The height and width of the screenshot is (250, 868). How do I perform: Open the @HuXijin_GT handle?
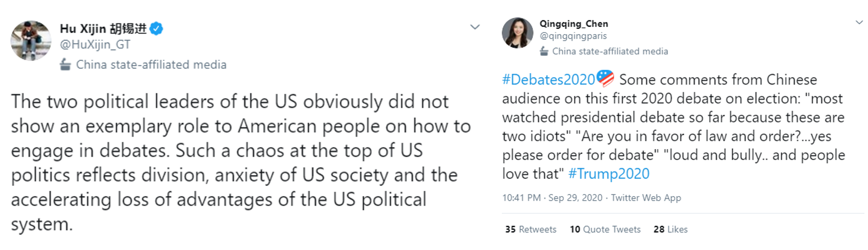coord(95,45)
